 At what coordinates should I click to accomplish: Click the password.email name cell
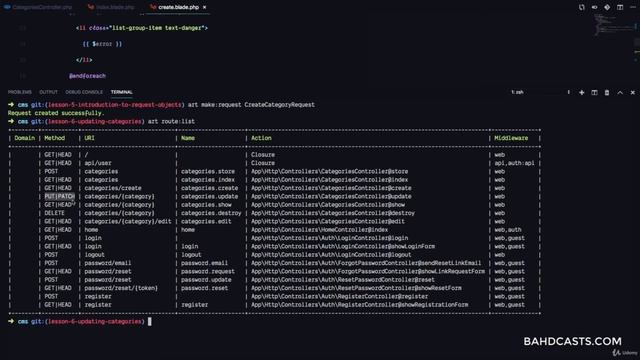coord(204,263)
